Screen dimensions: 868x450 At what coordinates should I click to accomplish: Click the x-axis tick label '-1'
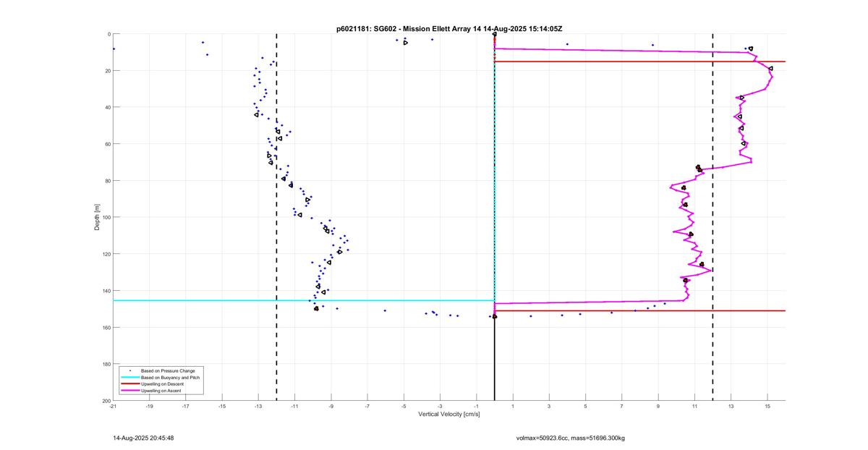coord(476,406)
